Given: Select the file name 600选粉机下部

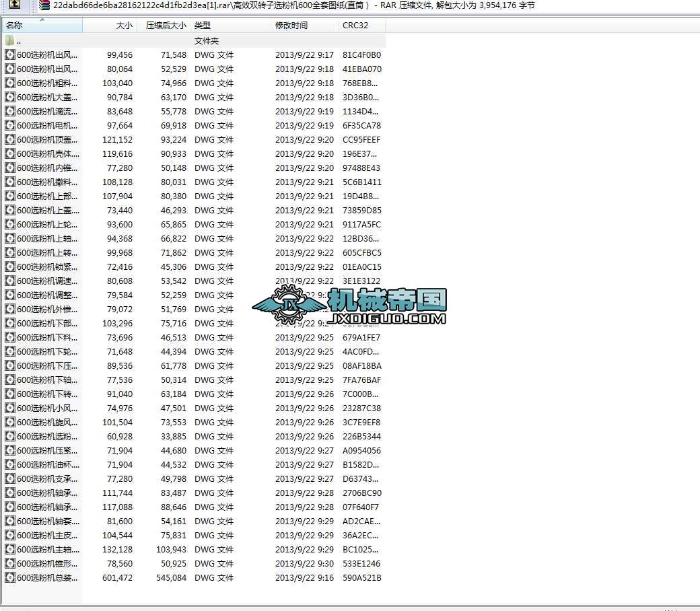Looking at the screenshot, I should pos(47,324).
